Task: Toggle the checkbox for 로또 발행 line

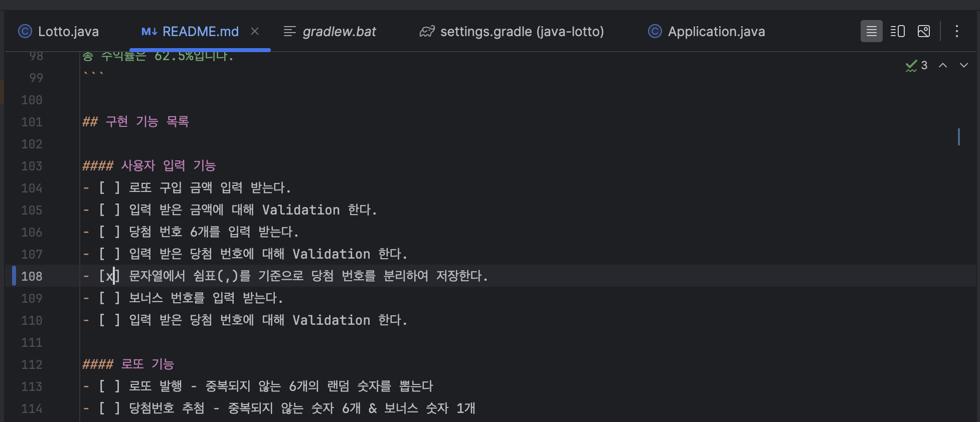Action: [109, 386]
